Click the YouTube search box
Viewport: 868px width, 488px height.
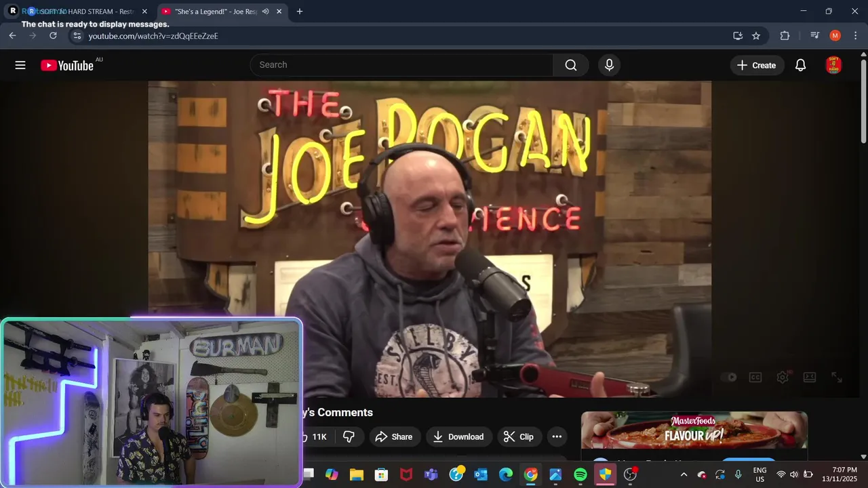coord(402,65)
